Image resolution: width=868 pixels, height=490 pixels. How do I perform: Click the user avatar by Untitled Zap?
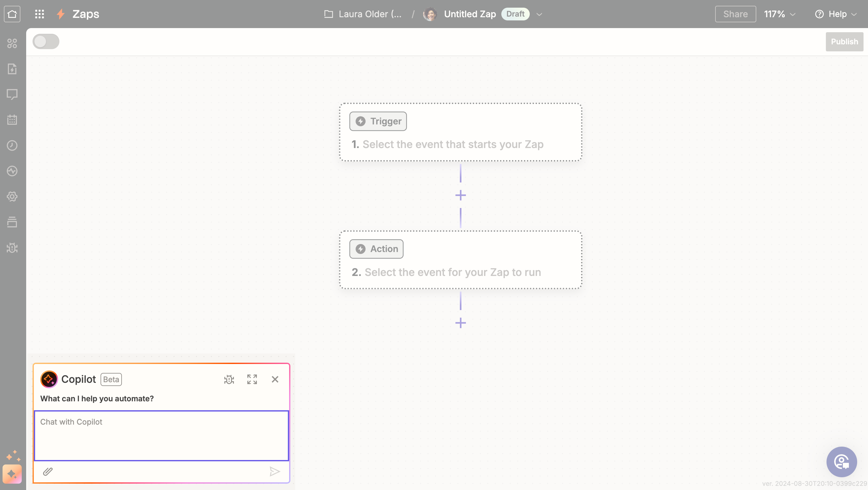tap(430, 14)
